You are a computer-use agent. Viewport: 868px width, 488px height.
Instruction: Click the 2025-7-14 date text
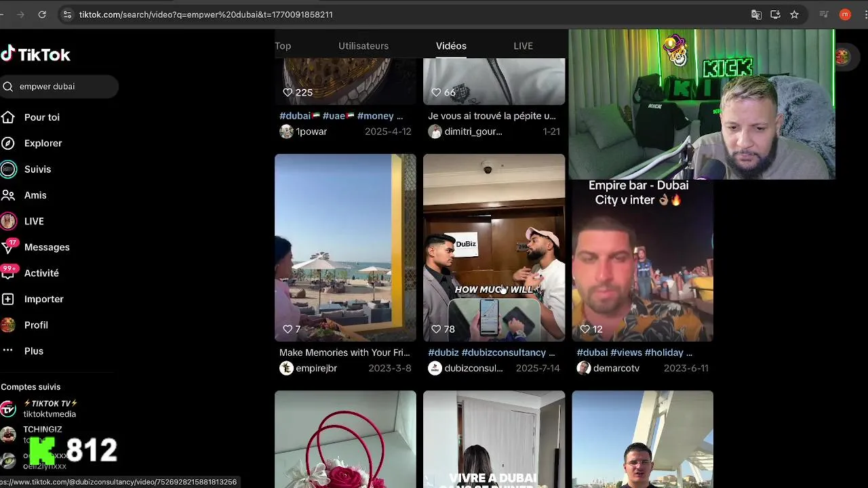[x=538, y=368]
